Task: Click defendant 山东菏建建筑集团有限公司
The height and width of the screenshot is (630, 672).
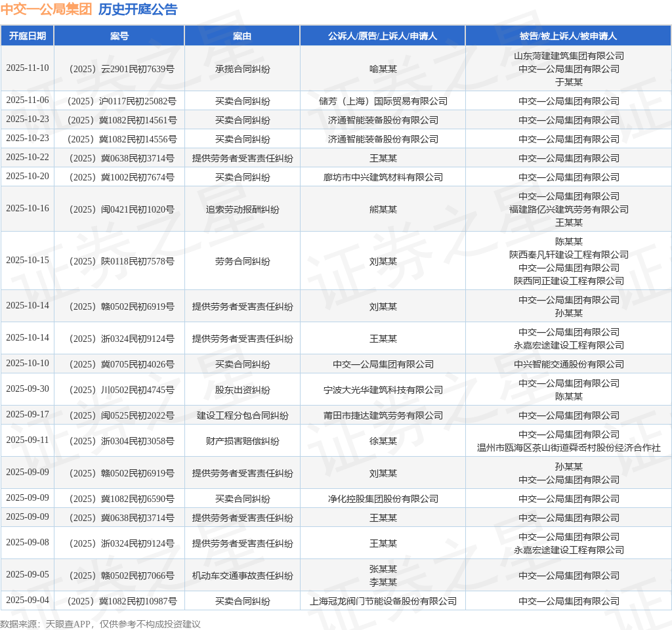Action: pos(569,56)
